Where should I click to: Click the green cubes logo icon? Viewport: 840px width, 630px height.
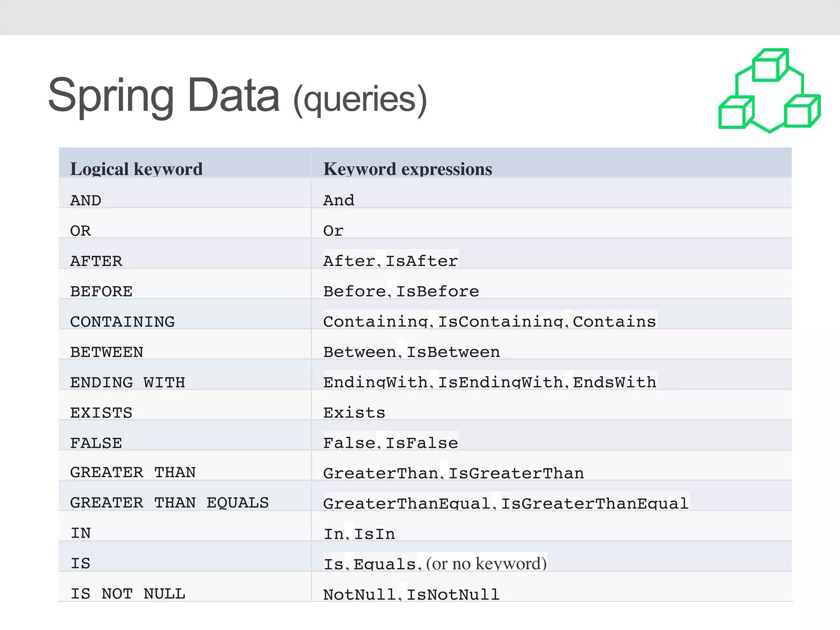(769, 91)
